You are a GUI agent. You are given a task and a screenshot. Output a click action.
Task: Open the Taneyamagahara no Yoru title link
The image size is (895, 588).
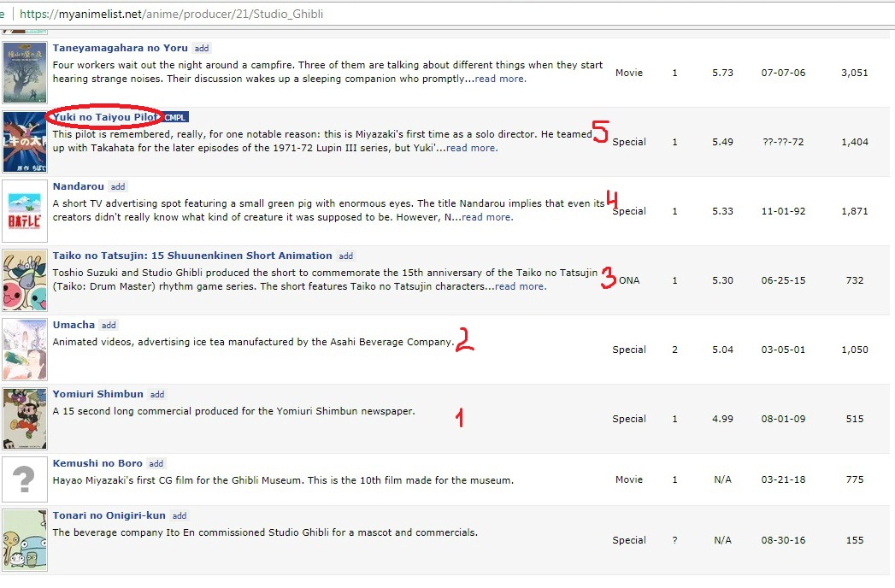(120, 48)
